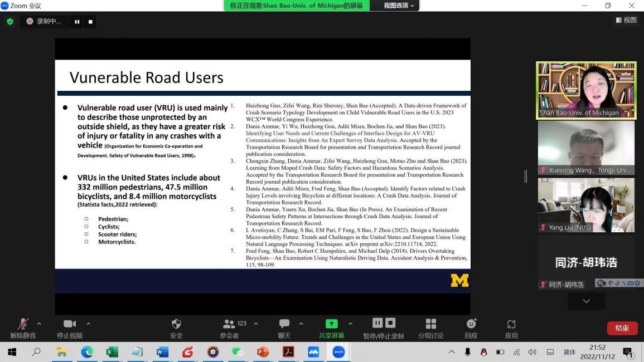The height and width of the screenshot is (362, 644).
Task: Click the green Share Screen icon
Action: coord(331,325)
